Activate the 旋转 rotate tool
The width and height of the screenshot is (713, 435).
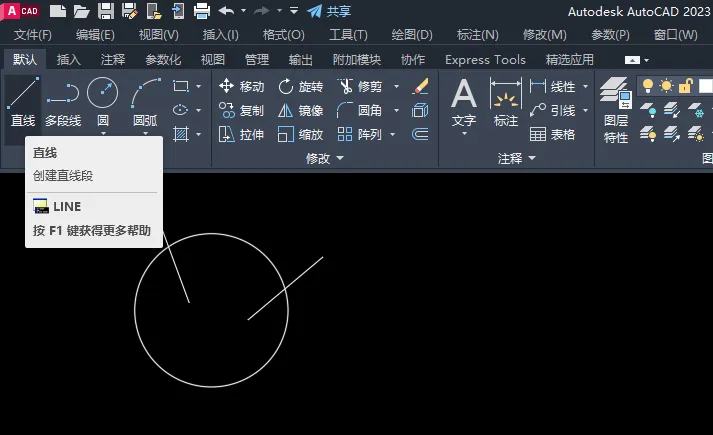[301, 86]
